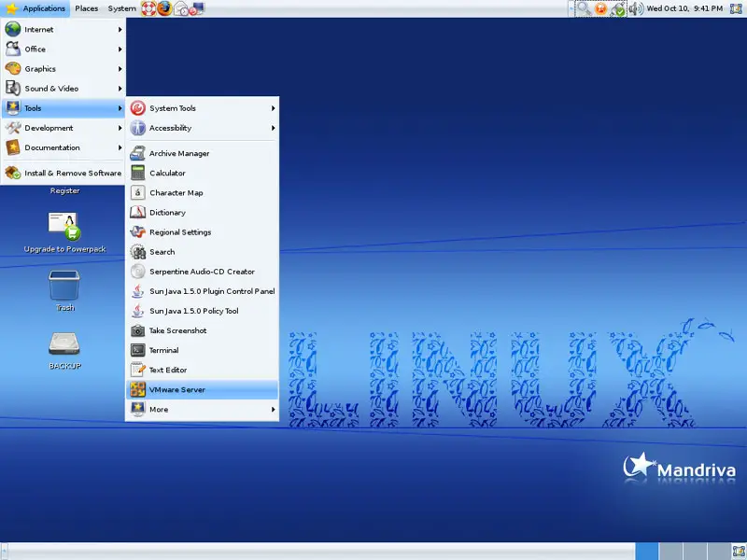Select the BACKUP drive desktop icon
The width and height of the screenshot is (747, 560).
click(64, 350)
